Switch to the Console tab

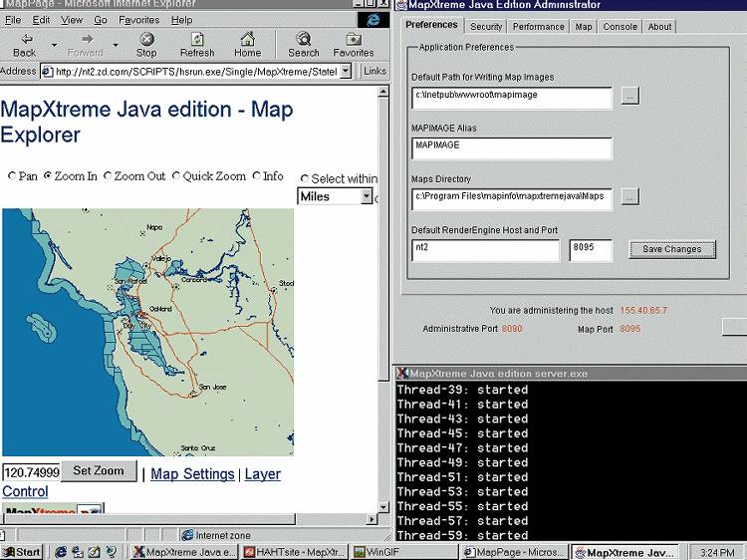tap(620, 27)
